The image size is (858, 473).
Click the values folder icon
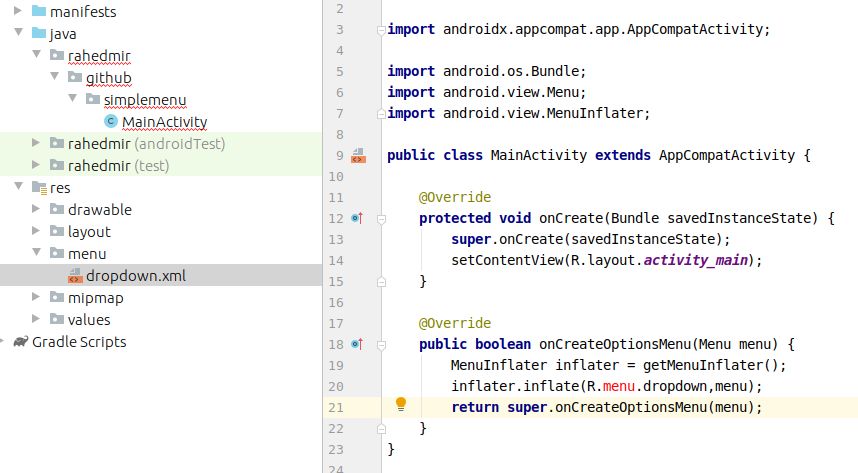pos(57,319)
